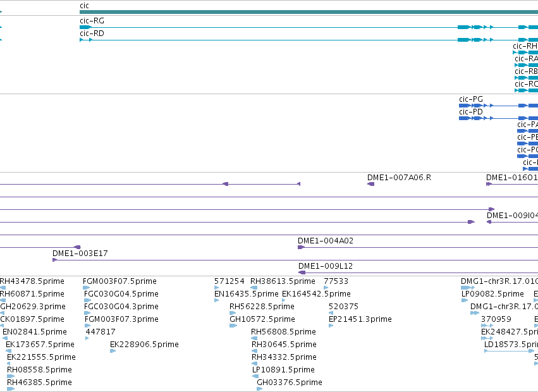Viewport: 538px width, 392px height.
Task: Click EST FGM003F07.5prime
Action: 119,281
